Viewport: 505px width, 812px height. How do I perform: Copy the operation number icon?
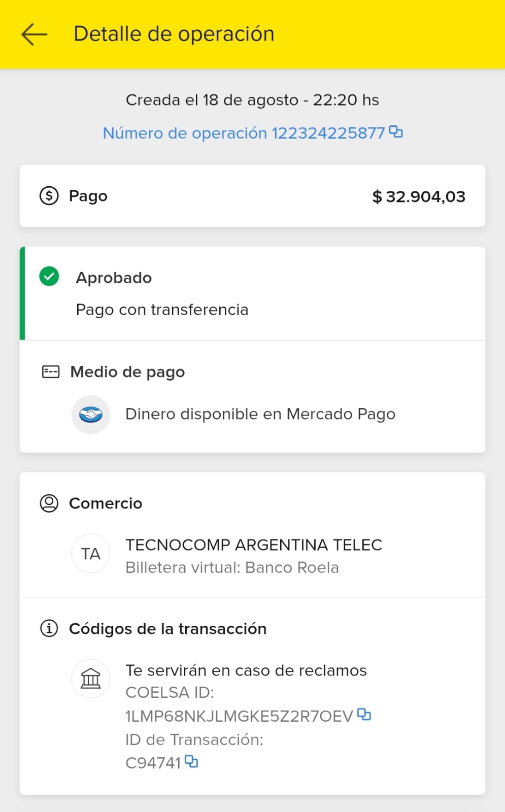coord(396,132)
